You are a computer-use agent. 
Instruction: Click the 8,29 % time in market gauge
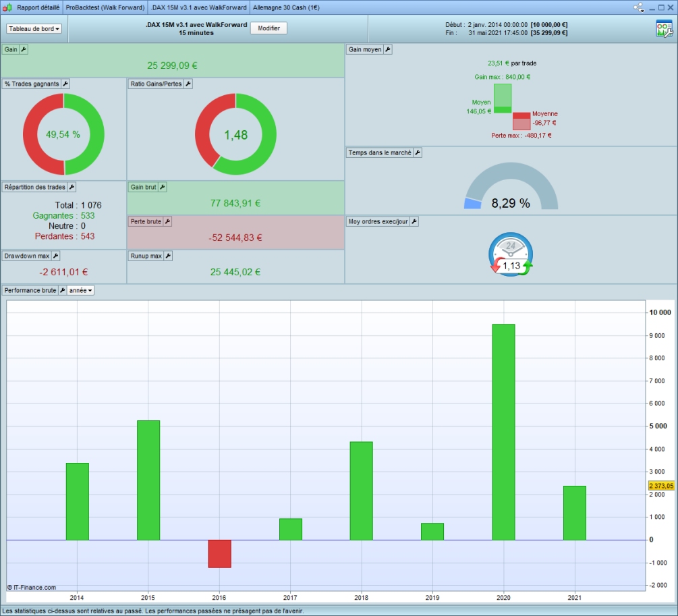(x=511, y=186)
